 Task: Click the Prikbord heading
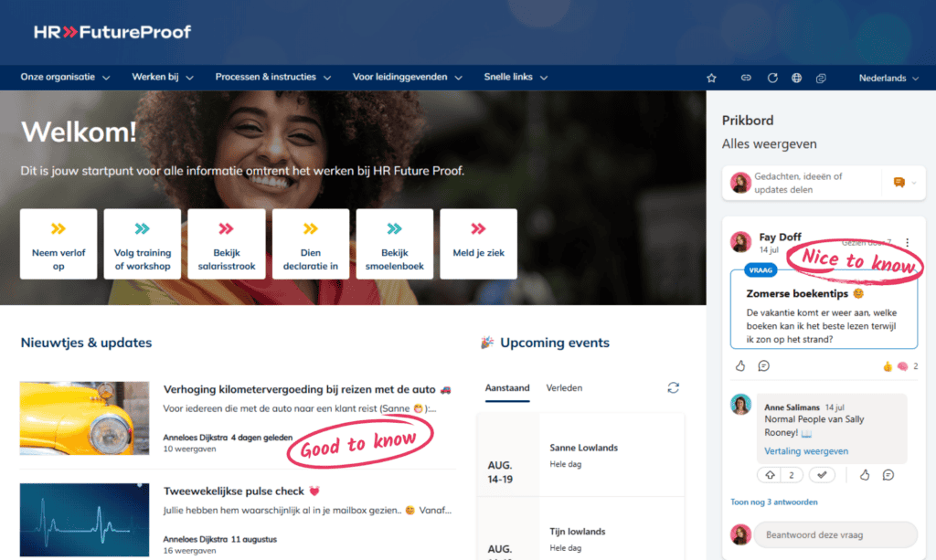(x=748, y=121)
